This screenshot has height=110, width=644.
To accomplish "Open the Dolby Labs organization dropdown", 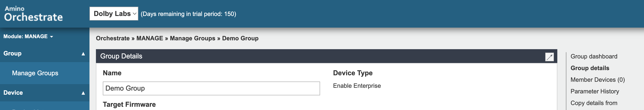I will coord(114,14).
